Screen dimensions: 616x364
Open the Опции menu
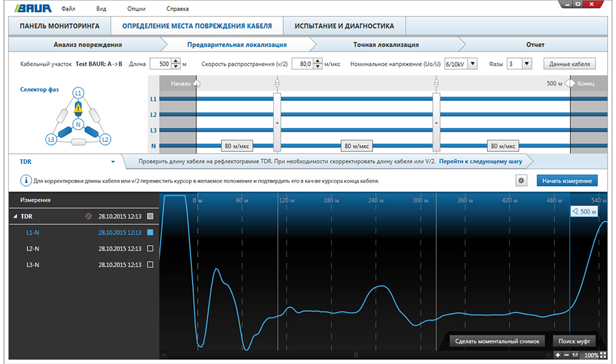click(136, 9)
